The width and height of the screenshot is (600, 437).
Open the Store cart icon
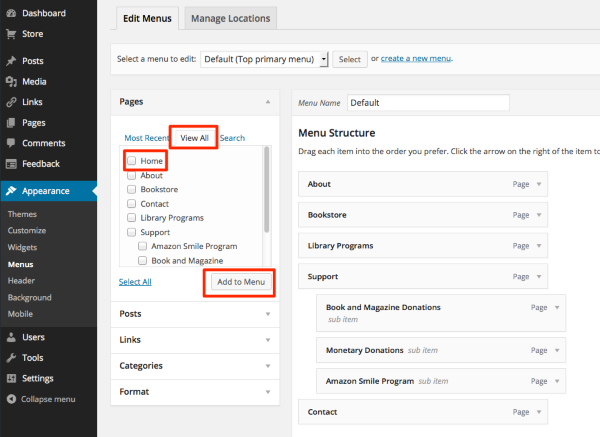[x=10, y=31]
